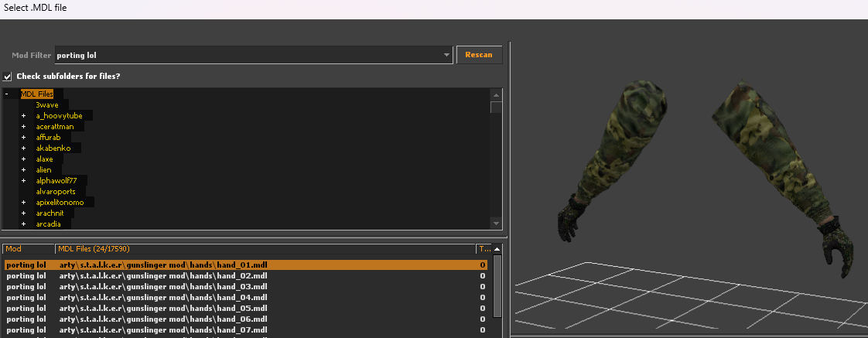This screenshot has height=338, width=868.
Task: Select hand_01.mdl in the file list
Action: click(246, 265)
